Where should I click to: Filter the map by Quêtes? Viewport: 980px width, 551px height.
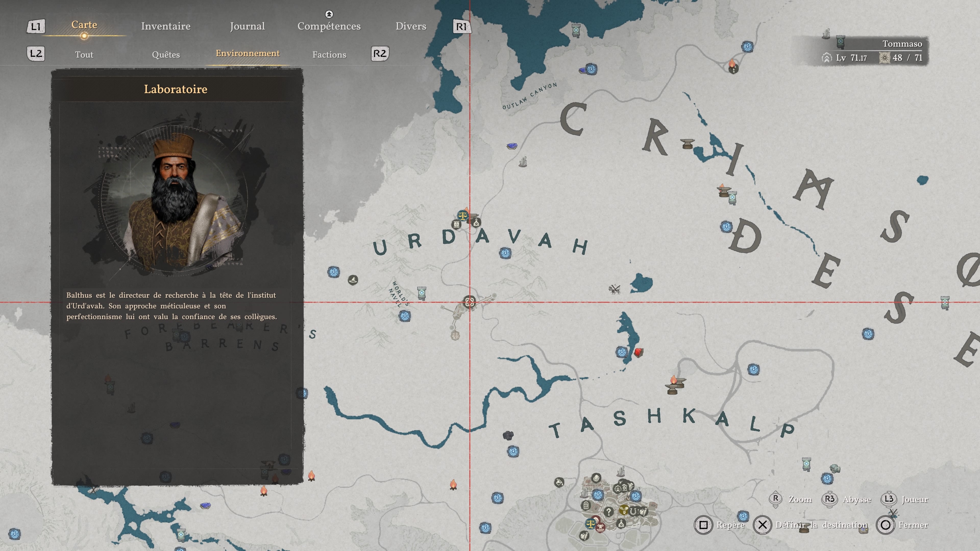coord(166,55)
